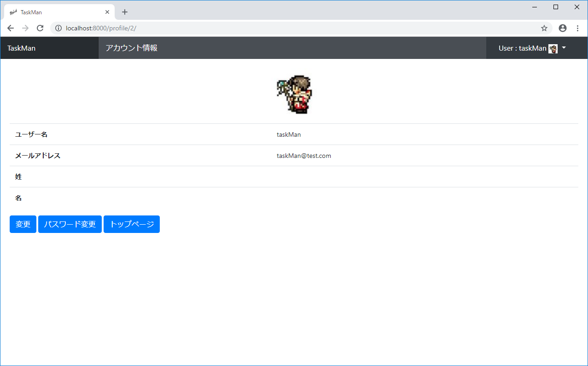Reload the page with refresh icon
588x366 pixels.
[x=40, y=28]
